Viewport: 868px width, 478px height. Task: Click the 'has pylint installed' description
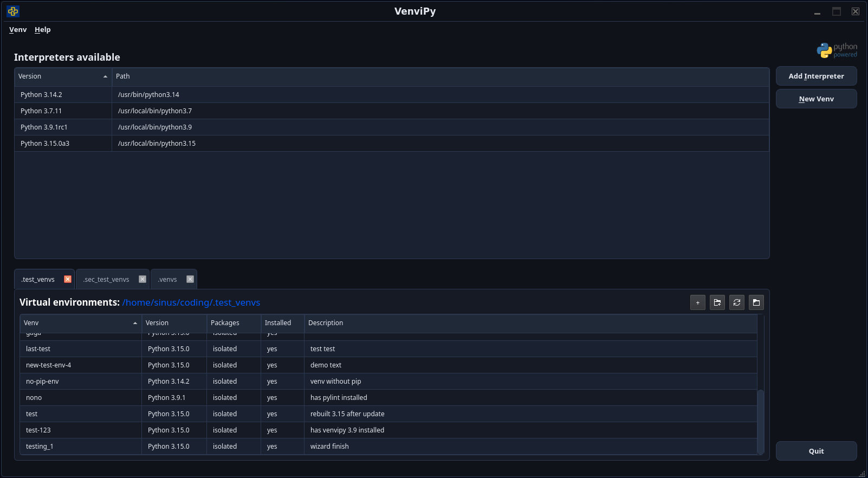click(x=530, y=398)
